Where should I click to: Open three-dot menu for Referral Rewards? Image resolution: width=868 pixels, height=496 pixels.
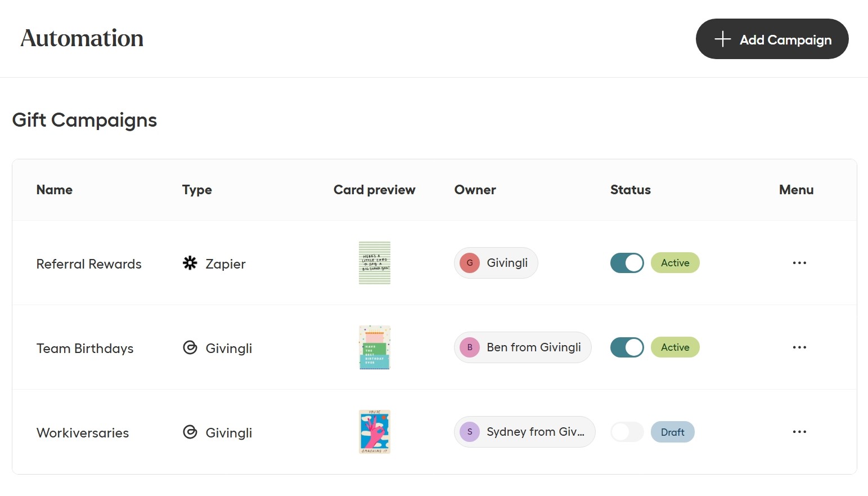coord(799,263)
